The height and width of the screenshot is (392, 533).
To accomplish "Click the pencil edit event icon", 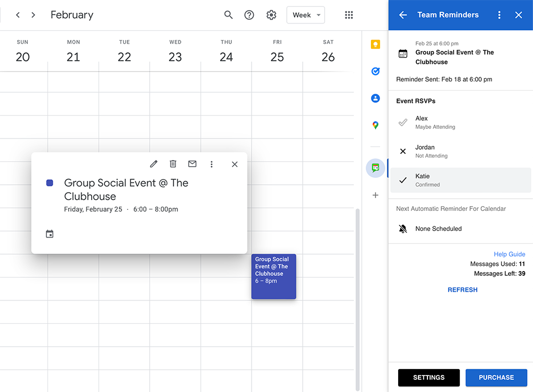I will point(154,164).
